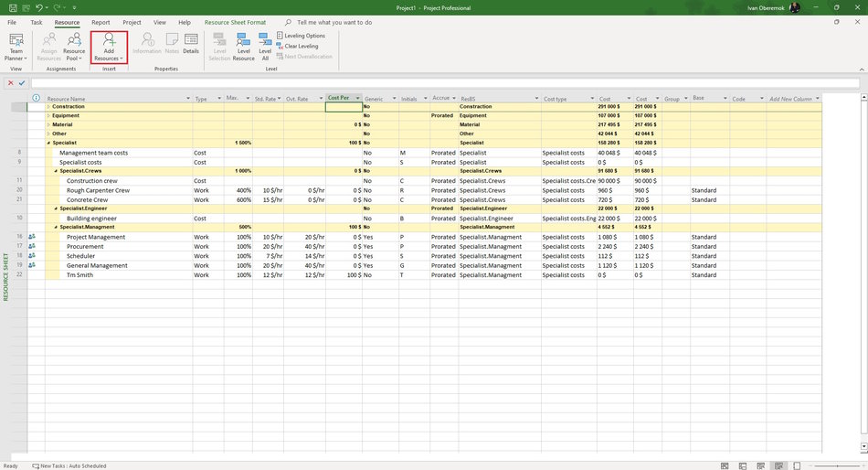The image size is (868, 470).
Task: Confirm the cell entry with check mark
Action: point(22,82)
